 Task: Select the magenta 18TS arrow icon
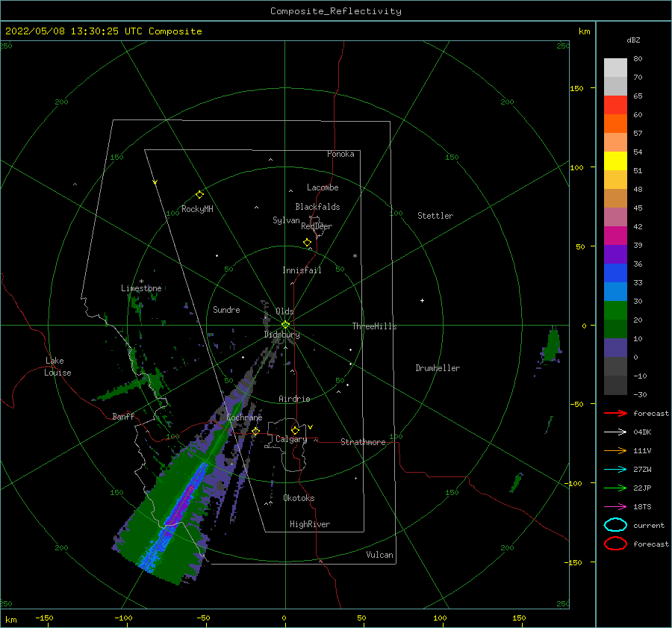(x=615, y=507)
